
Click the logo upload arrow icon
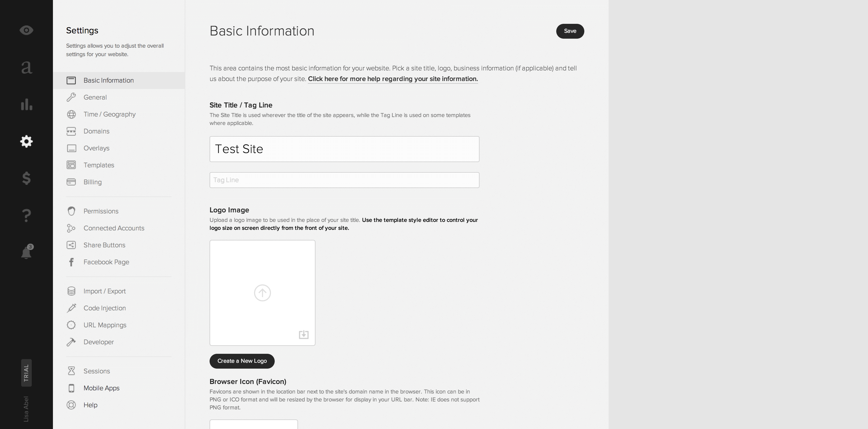point(263,293)
